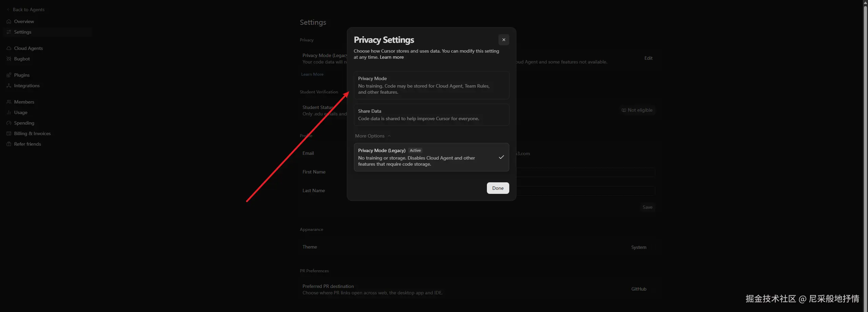Click the Settings page heading
The image size is (868, 312).
313,22
